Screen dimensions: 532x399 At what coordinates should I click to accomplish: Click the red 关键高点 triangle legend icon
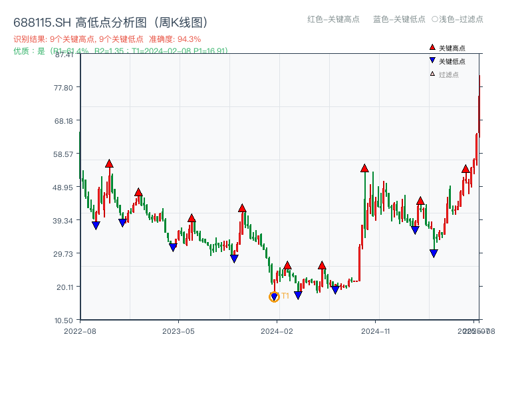click(x=432, y=47)
